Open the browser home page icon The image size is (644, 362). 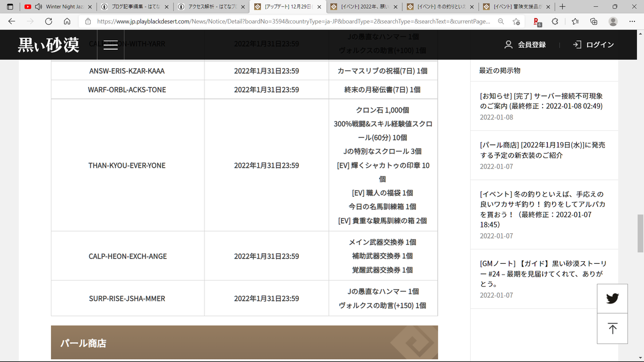(67, 21)
